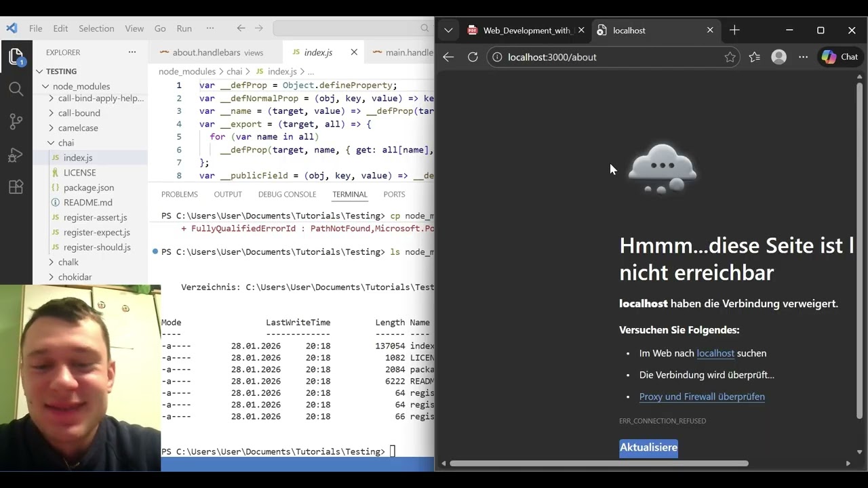Go back with VS Code navigation arrow
The height and width of the screenshot is (488, 868).
[x=241, y=28]
